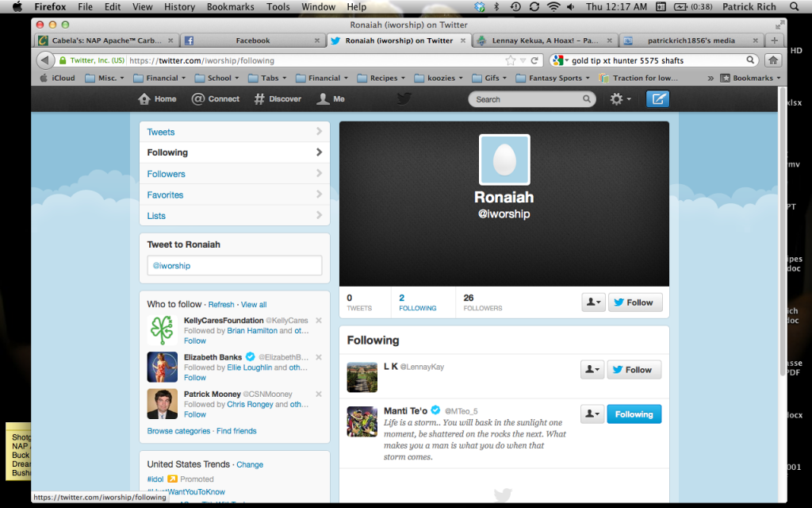Unfollow Manti Te'o via the Following button
Image resolution: width=812 pixels, height=508 pixels.
tap(634, 414)
